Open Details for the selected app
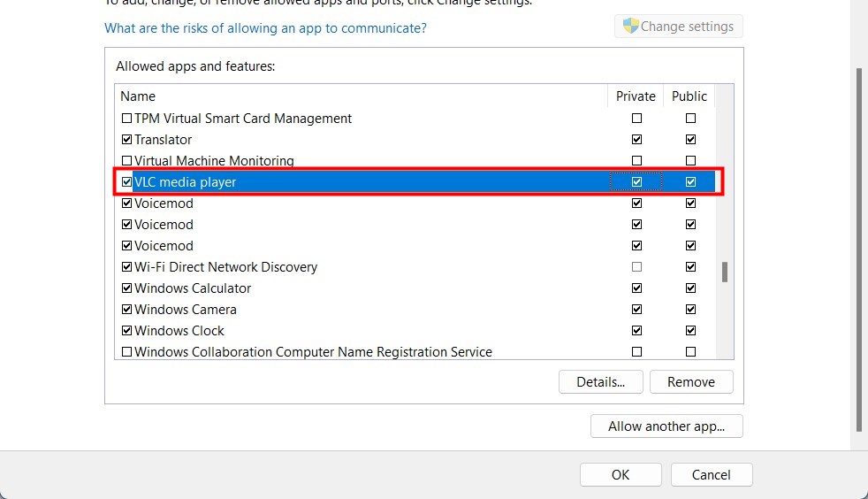This screenshot has height=499, width=868. 601,381
